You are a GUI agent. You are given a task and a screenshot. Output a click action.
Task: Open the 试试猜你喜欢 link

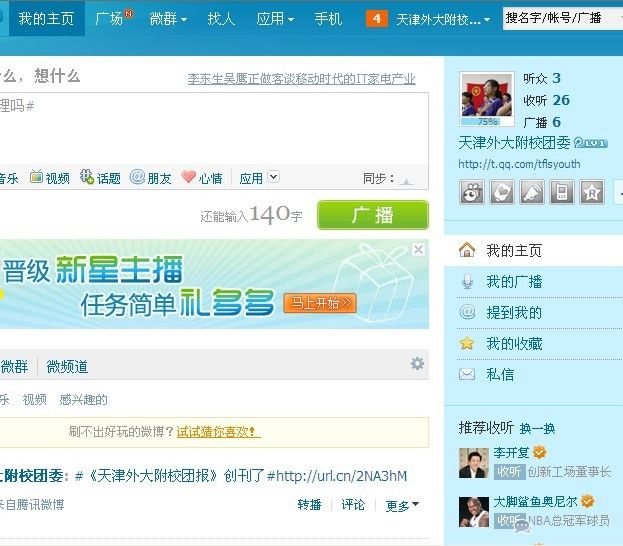tap(218, 432)
